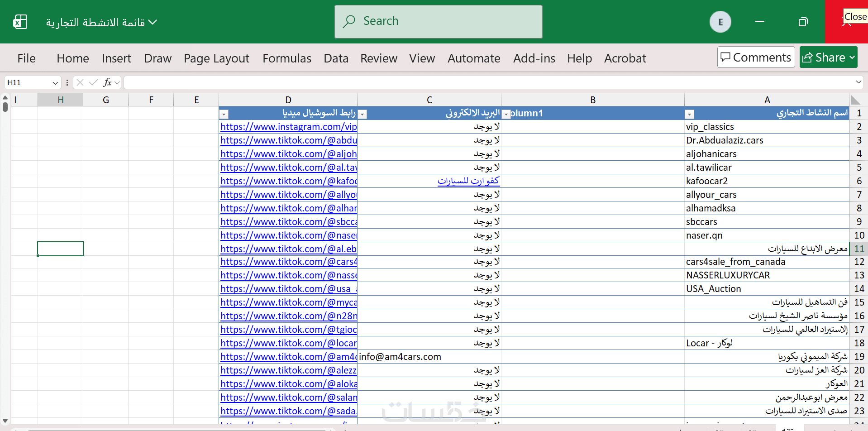
Task: Open the كفو ارت للسيارات email link
Action: tap(468, 181)
